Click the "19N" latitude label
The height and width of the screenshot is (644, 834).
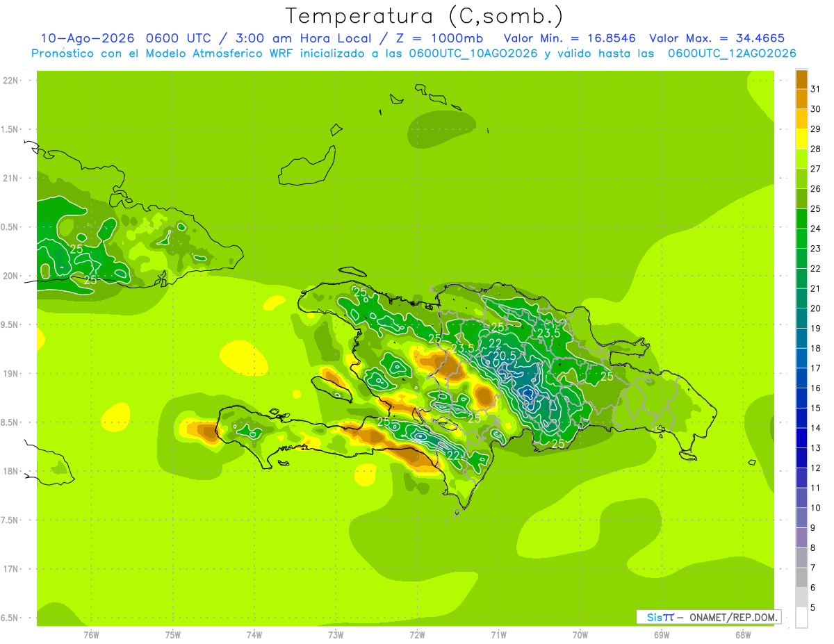click(x=11, y=374)
